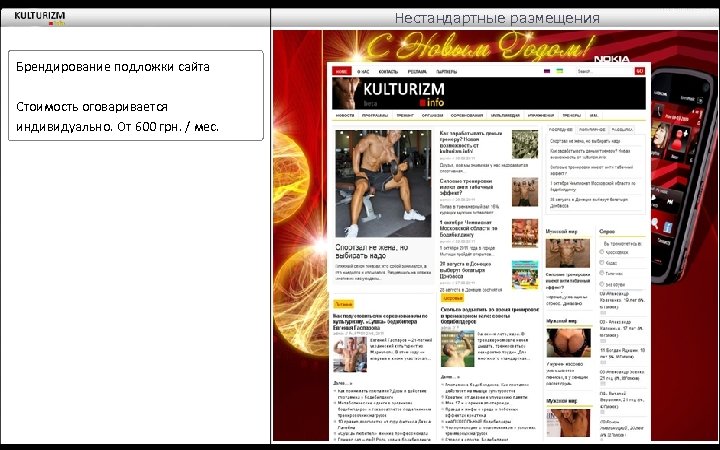
Task: Open thumbnail beside the 'Силовые тренировки' article
Action: pyautogui.click(x=525, y=192)
